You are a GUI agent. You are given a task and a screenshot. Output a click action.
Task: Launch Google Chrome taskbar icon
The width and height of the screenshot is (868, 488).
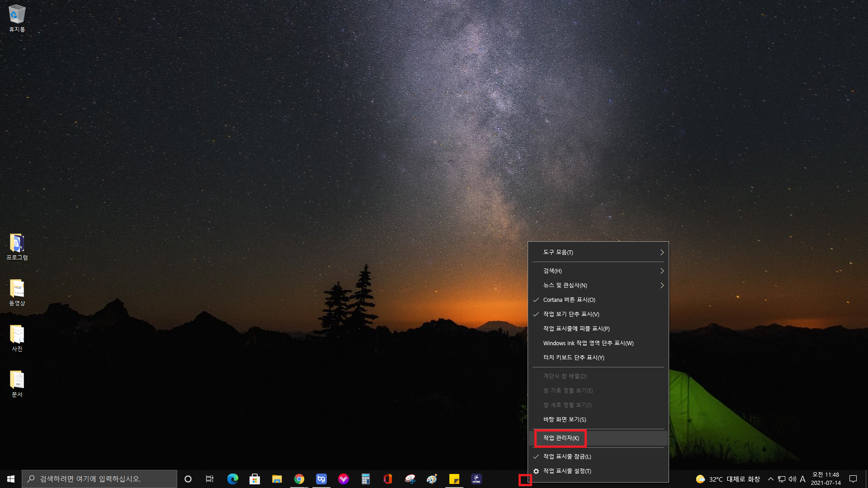tap(299, 479)
